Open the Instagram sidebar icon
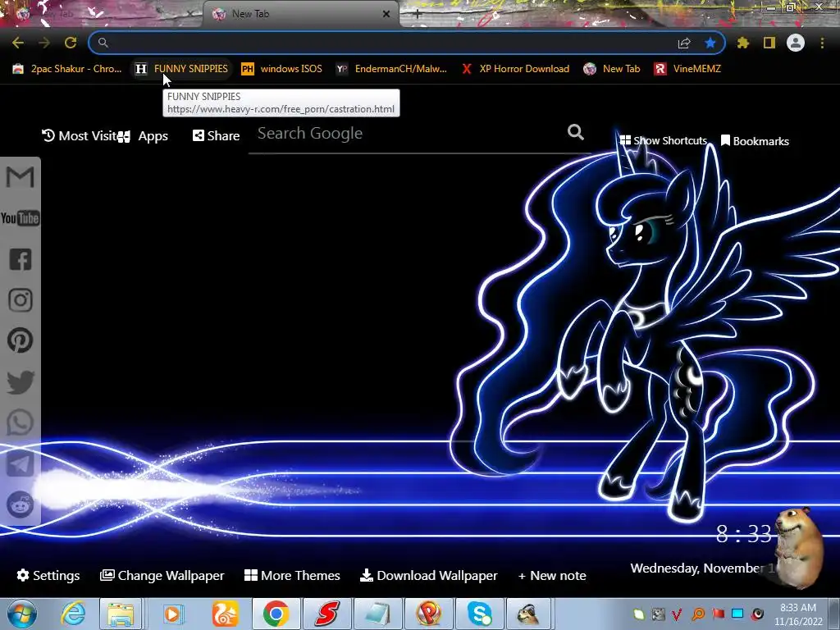Viewport: 840px width, 630px height. pyautogui.click(x=21, y=300)
